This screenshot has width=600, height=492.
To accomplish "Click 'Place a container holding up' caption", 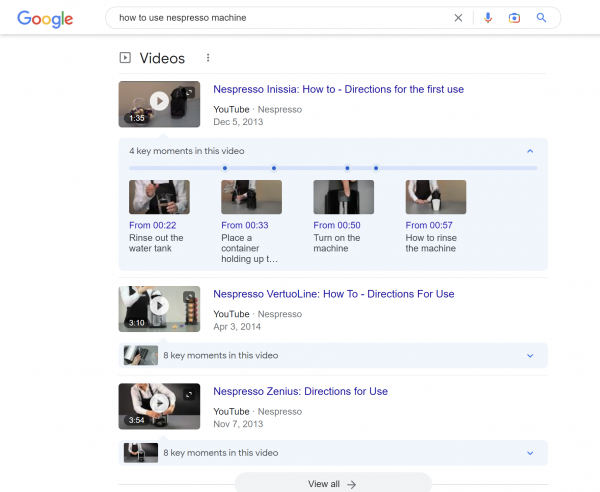I will point(249,248).
